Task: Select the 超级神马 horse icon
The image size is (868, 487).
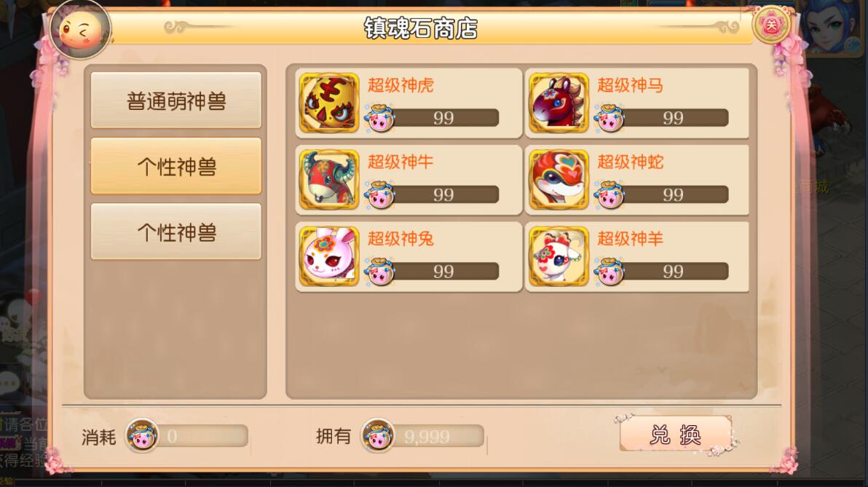Action: tap(559, 103)
